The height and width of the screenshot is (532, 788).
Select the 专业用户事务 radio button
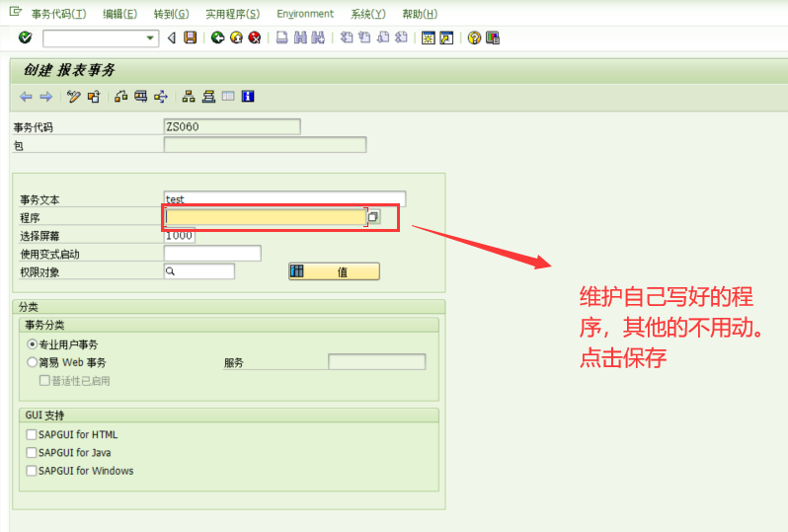point(33,344)
